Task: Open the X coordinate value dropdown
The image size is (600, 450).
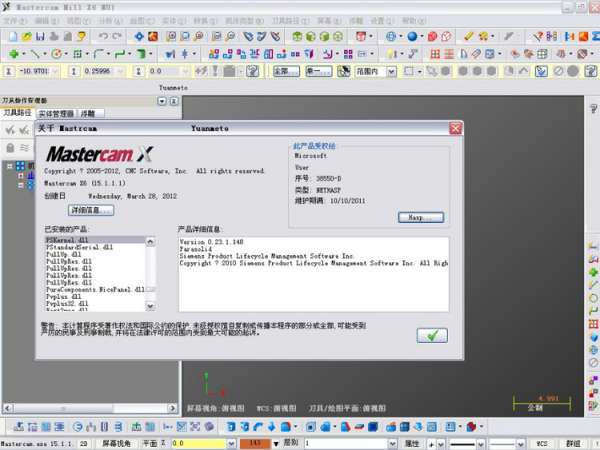Action: click(55, 71)
